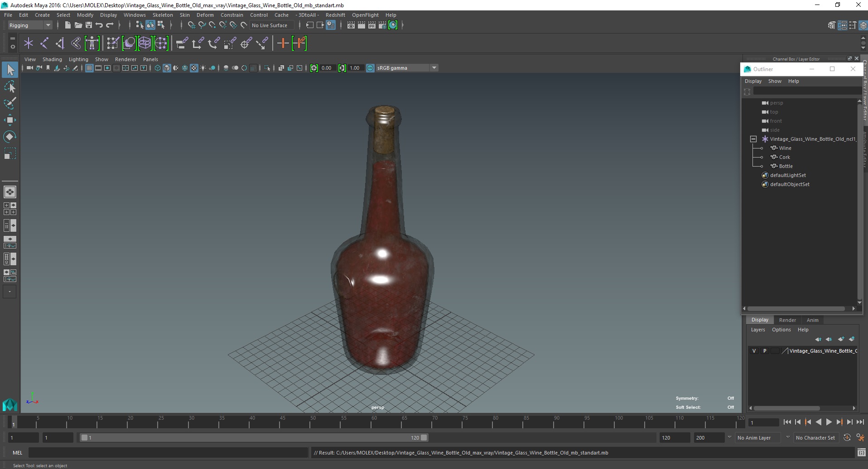Select Wine object in Outliner
The width and height of the screenshot is (868, 469).
coord(785,148)
